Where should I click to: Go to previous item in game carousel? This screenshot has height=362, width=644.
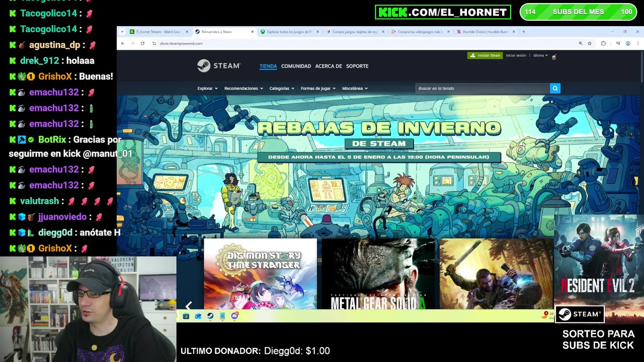pyautogui.click(x=189, y=305)
